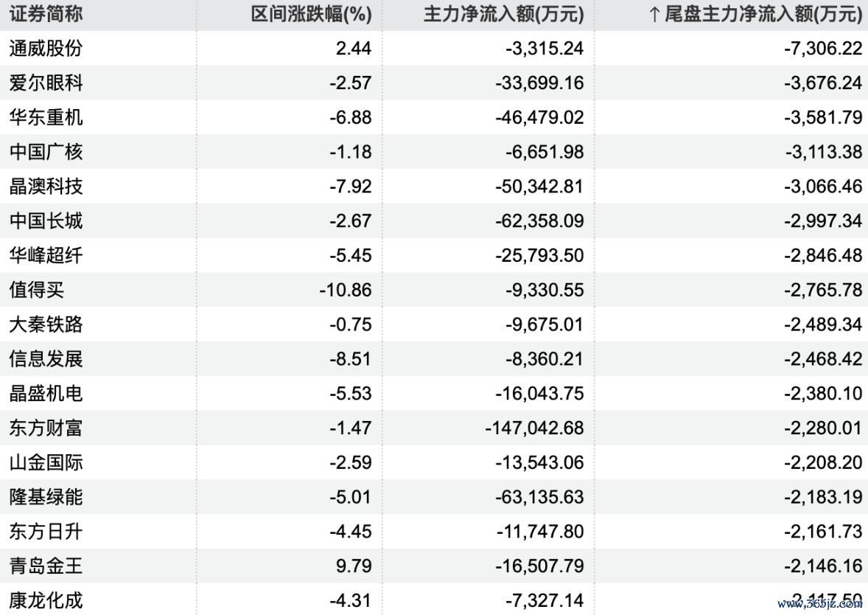This screenshot has width=868, height=615.
Task: Click the 证券简称 column header
Action: 46,15
